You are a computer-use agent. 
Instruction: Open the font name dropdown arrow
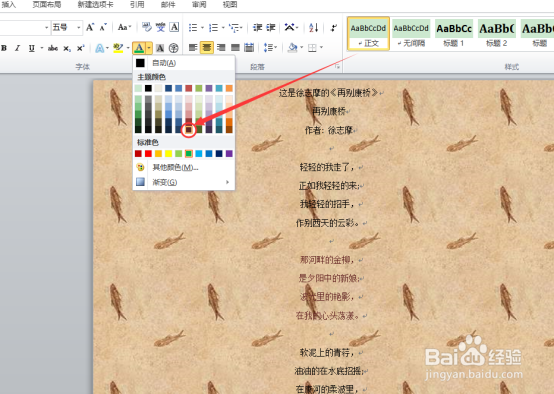tap(47, 28)
